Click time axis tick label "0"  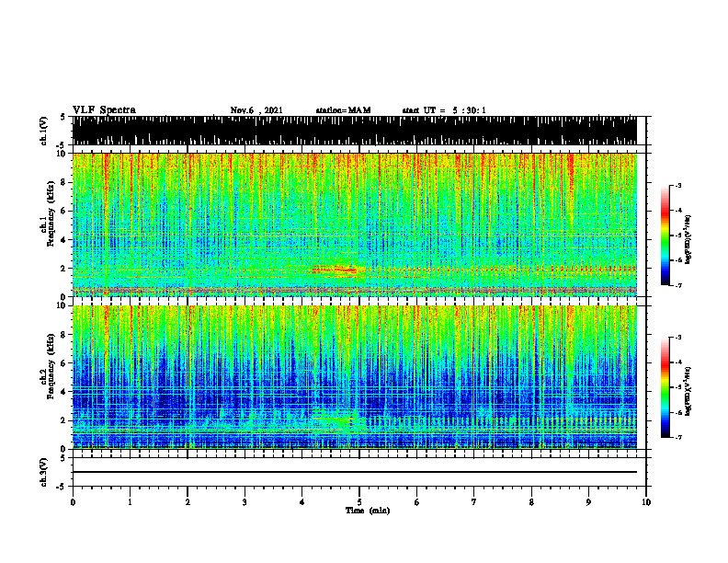click(73, 502)
